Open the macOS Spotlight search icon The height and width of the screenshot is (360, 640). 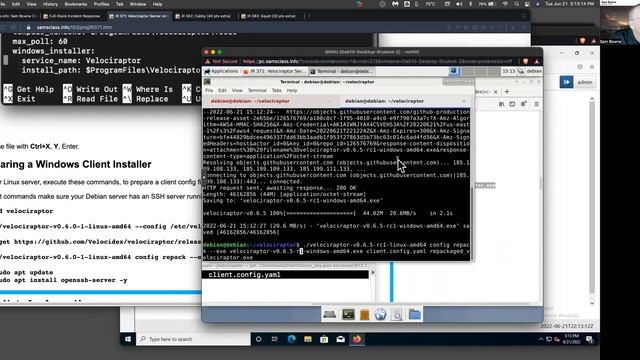click(516, 4)
